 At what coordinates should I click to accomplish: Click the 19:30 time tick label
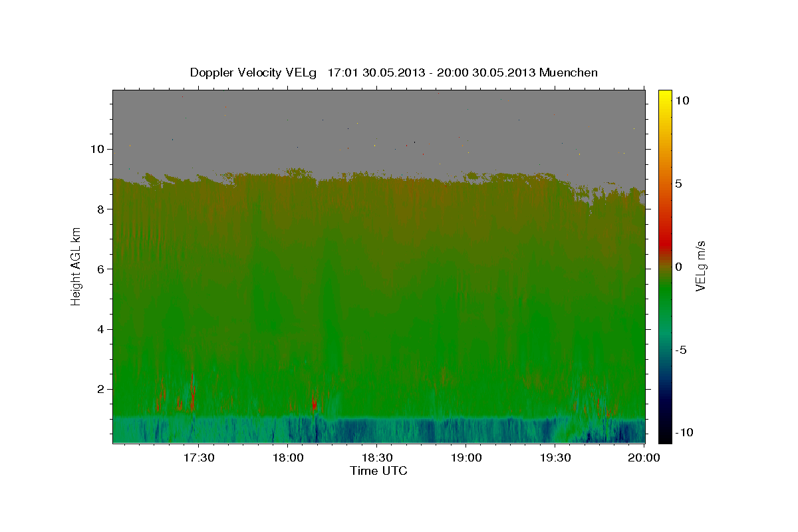pyautogui.click(x=555, y=458)
